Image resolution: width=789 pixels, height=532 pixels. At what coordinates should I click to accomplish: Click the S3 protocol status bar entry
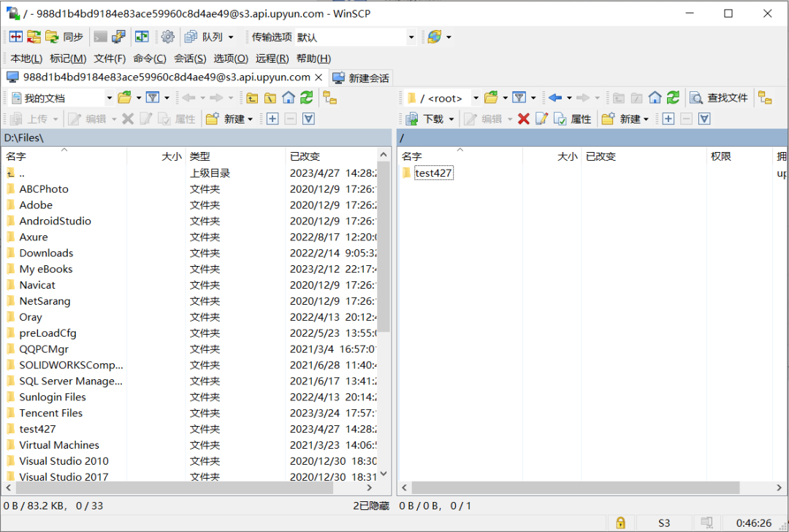[664, 523]
